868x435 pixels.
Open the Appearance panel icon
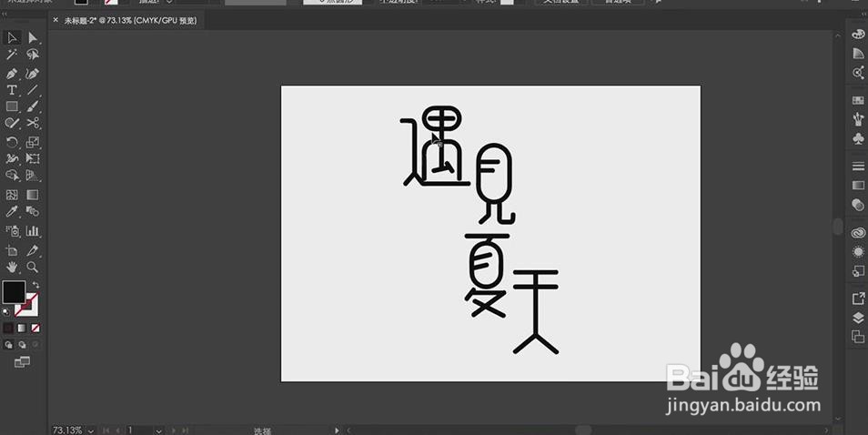pyautogui.click(x=858, y=251)
